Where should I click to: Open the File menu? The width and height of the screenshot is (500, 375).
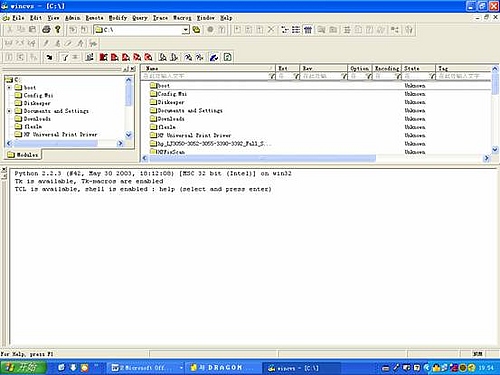(18, 18)
